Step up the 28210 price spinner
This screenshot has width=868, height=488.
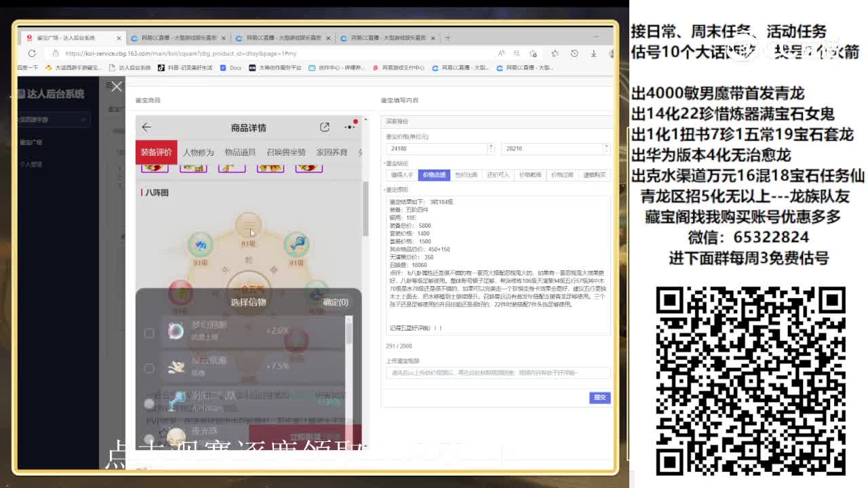[x=606, y=146]
